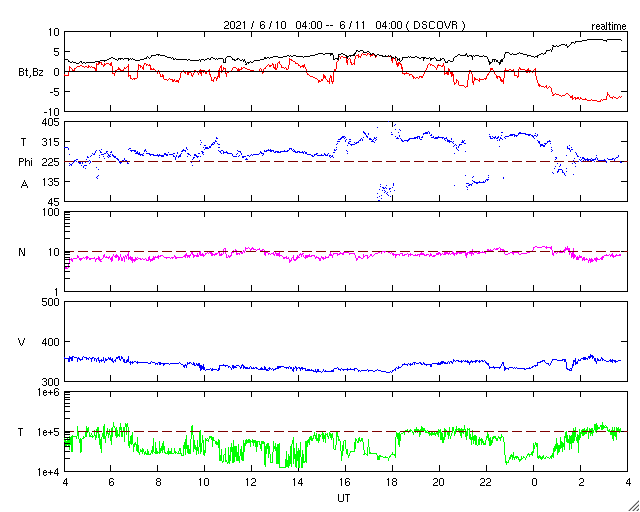Click the 'N' density axis label

[22, 252]
